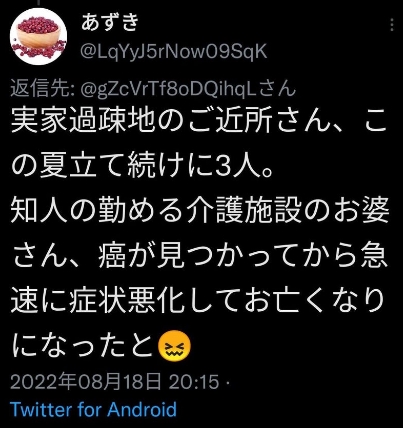Click tweet line の夏立て続けに3人。

pos(143,165)
